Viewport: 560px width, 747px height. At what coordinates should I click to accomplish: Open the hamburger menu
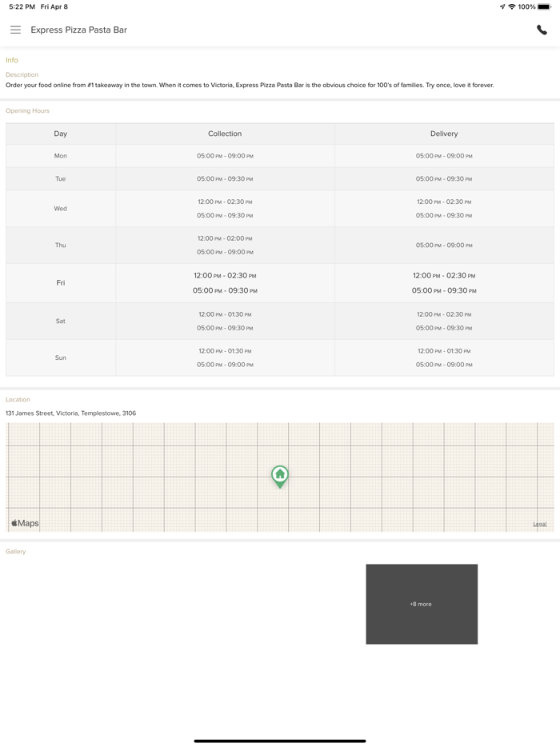[15, 30]
